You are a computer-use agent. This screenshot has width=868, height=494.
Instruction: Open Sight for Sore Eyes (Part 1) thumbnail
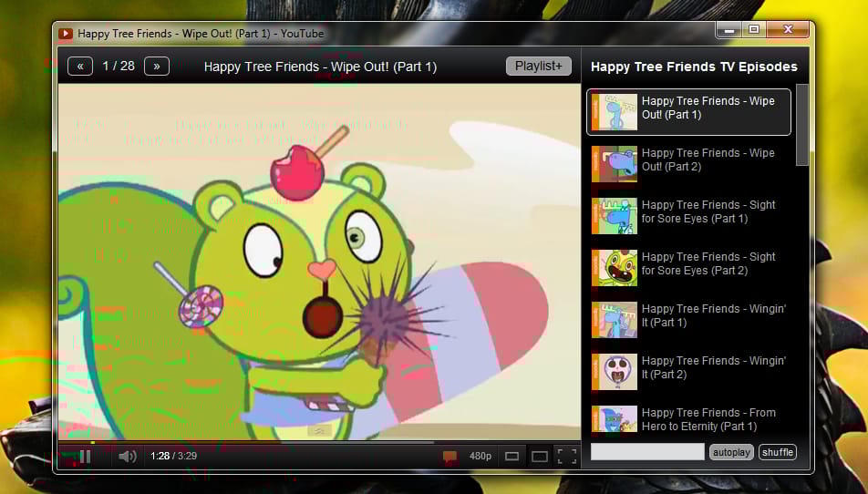click(x=615, y=216)
